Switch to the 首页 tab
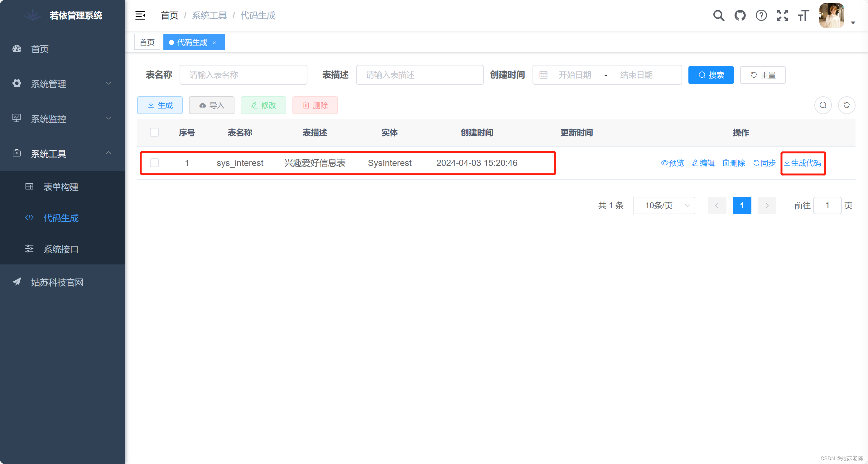The image size is (868, 464). 147,42
